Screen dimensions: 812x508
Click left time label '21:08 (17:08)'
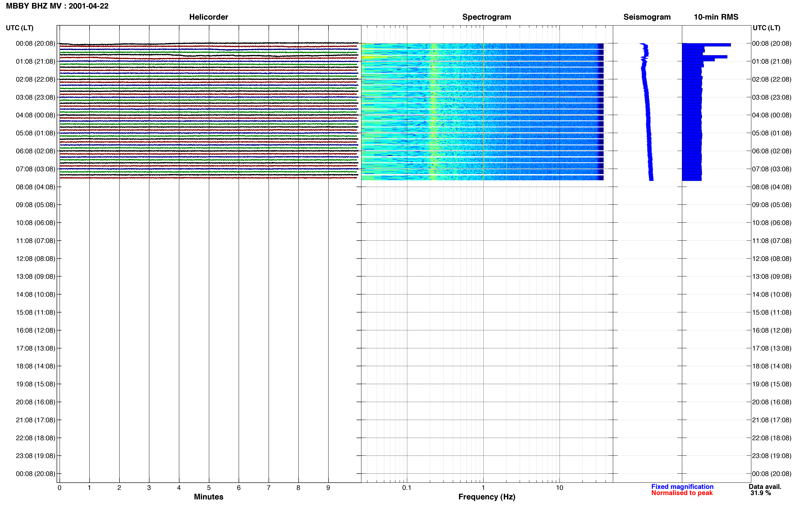tap(35, 420)
